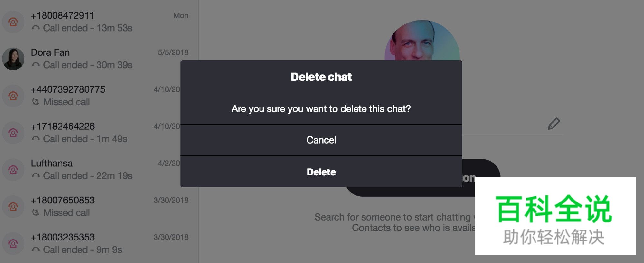Select Dora Fan's profile picture
Screen dimensions: 644x263
pos(13,59)
